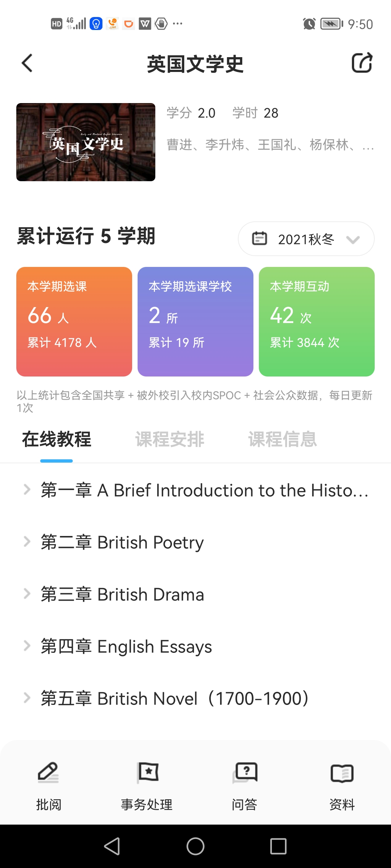Open the 批阅 grading pencil icon
This screenshot has width=391, height=868.
(x=49, y=773)
